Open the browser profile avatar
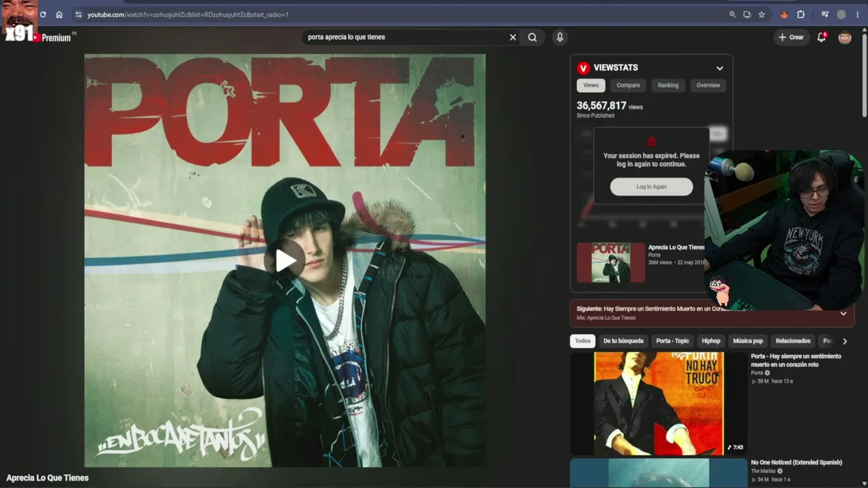 (x=842, y=14)
